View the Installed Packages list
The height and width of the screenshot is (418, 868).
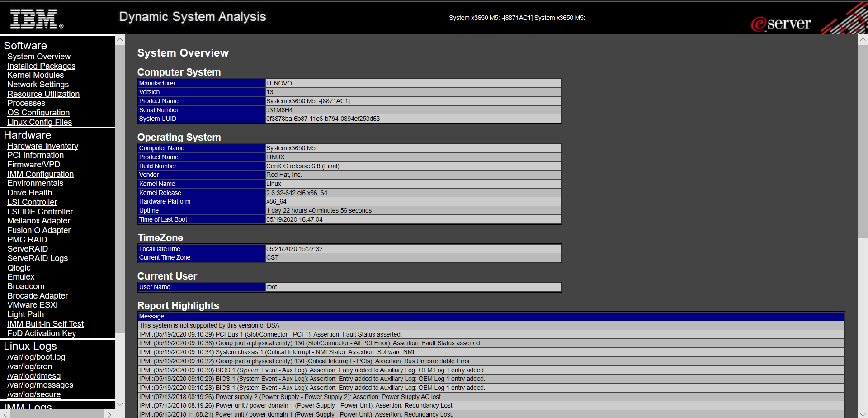pyautogui.click(x=41, y=66)
